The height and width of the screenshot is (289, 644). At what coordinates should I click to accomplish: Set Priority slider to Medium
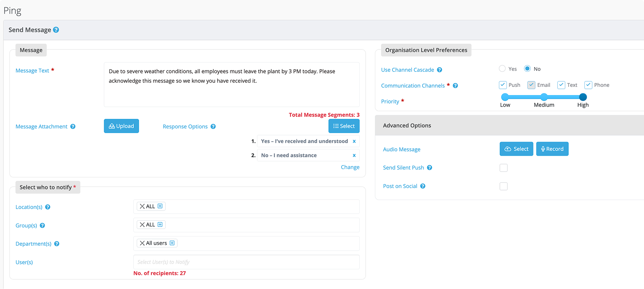point(544,97)
